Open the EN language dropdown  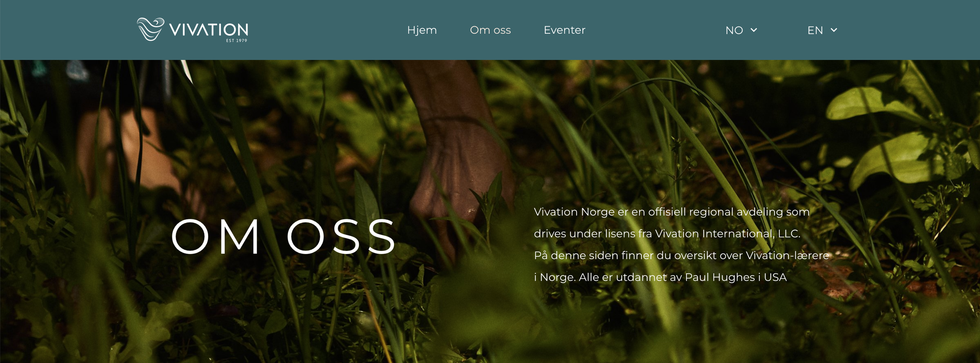coord(822,30)
